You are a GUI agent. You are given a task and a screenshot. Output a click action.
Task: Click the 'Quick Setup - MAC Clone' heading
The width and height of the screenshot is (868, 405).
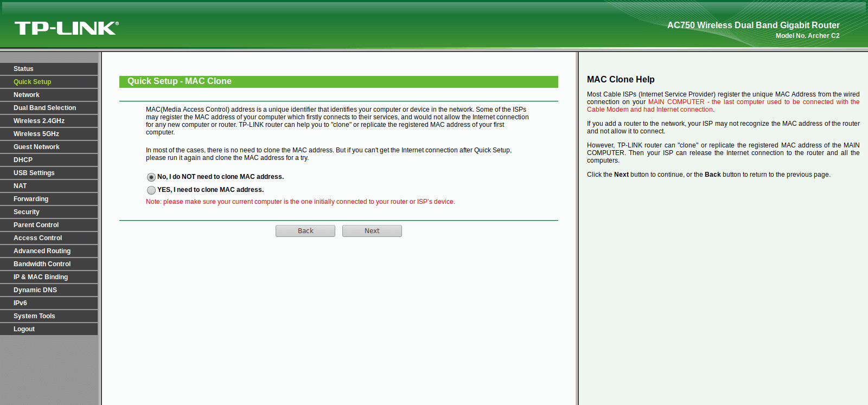pos(180,81)
